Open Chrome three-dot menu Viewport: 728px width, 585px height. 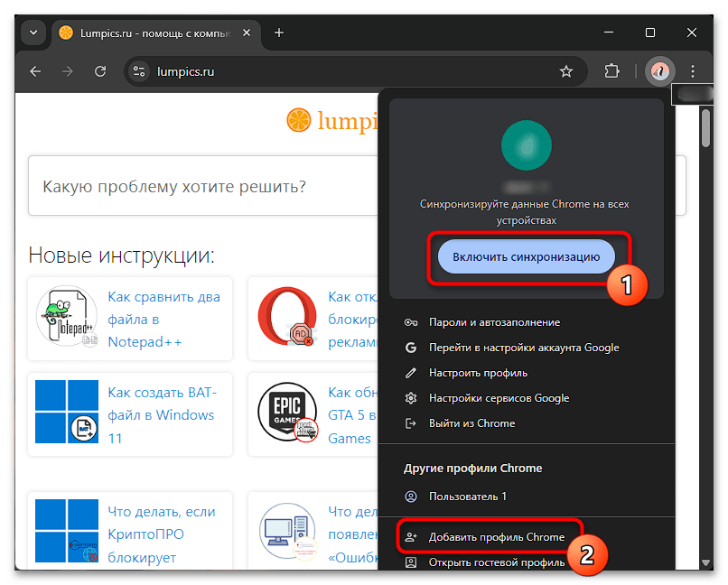[692, 71]
